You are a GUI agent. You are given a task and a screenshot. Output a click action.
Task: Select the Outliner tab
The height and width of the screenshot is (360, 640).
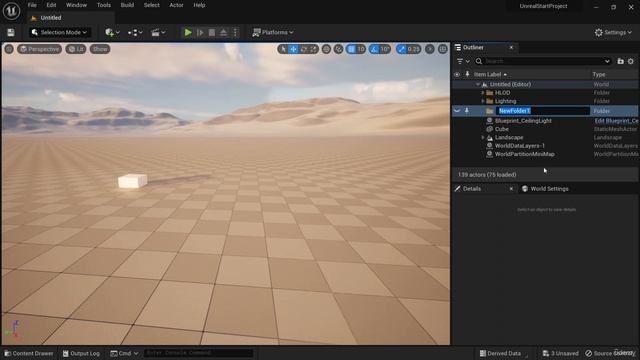(x=473, y=47)
